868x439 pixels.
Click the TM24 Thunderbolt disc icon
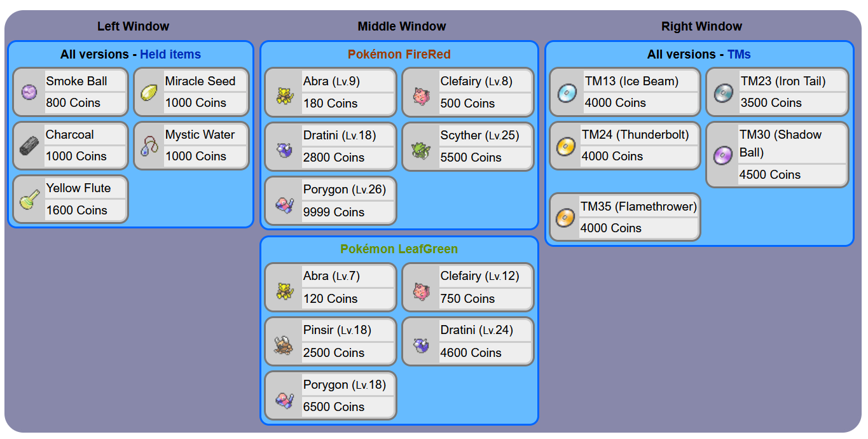566,146
